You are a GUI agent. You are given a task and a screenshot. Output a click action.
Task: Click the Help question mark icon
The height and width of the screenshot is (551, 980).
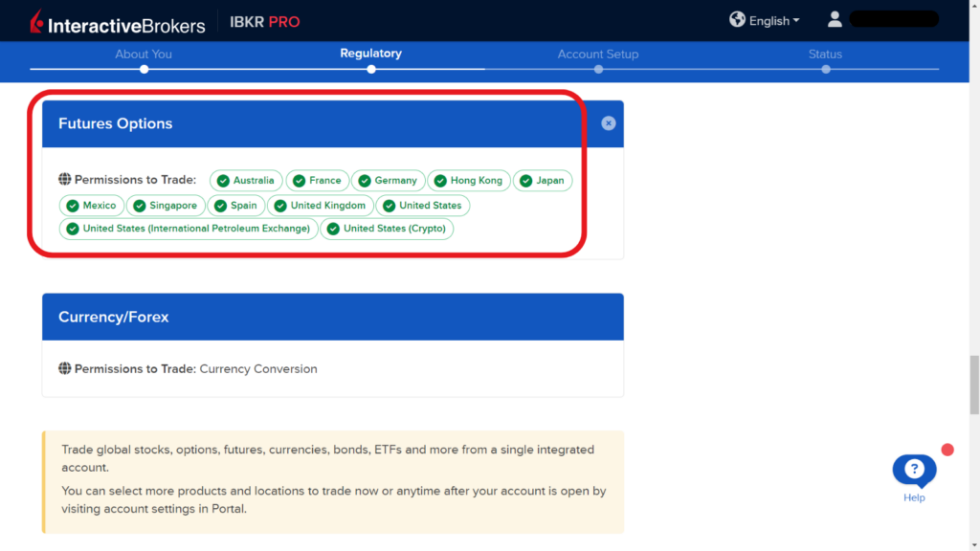coord(913,469)
